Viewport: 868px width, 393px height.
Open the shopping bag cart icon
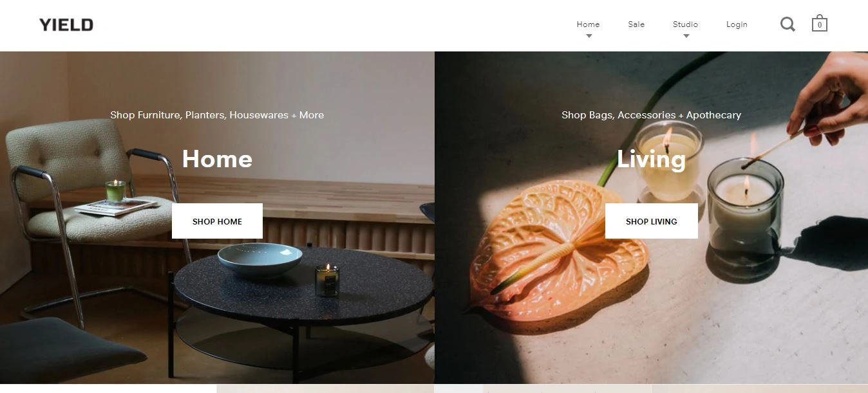click(819, 23)
